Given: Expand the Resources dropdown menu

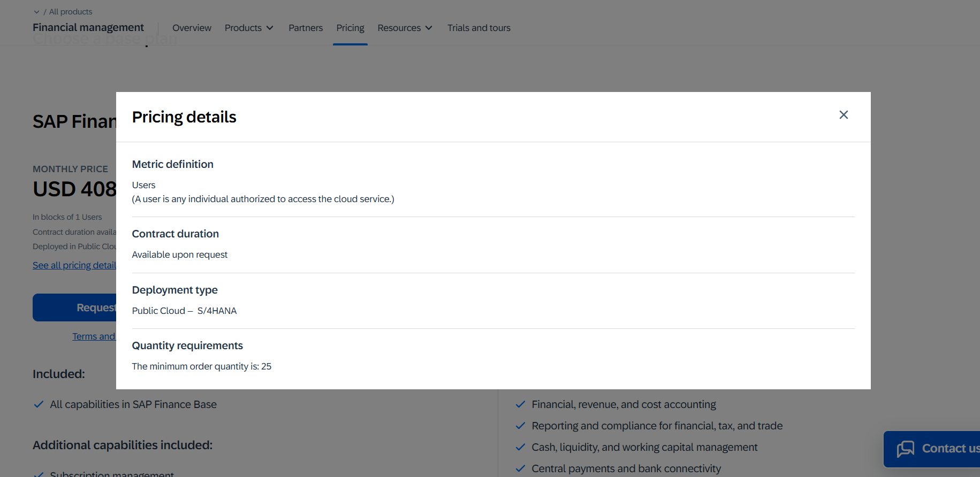Looking at the screenshot, I should (x=405, y=28).
